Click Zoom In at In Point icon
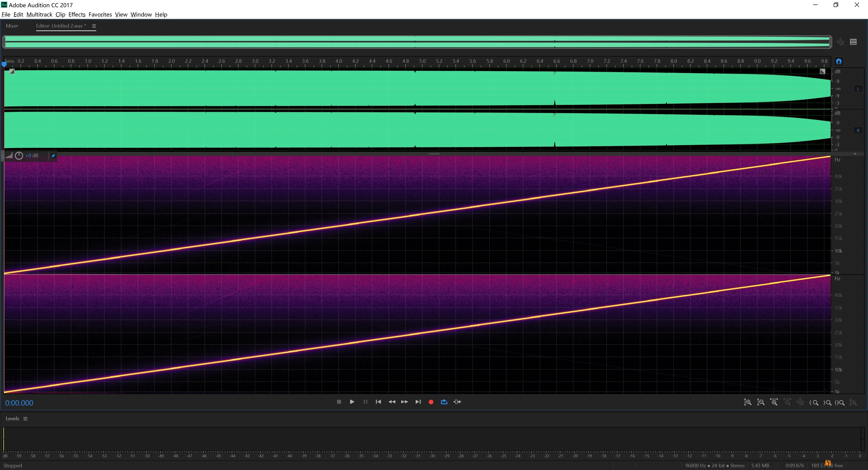 pyautogui.click(x=814, y=403)
